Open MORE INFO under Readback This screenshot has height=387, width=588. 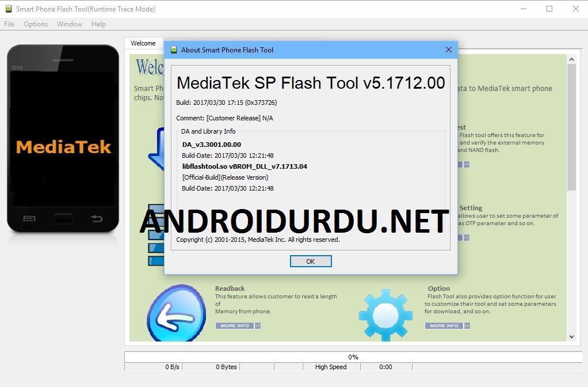(238, 325)
